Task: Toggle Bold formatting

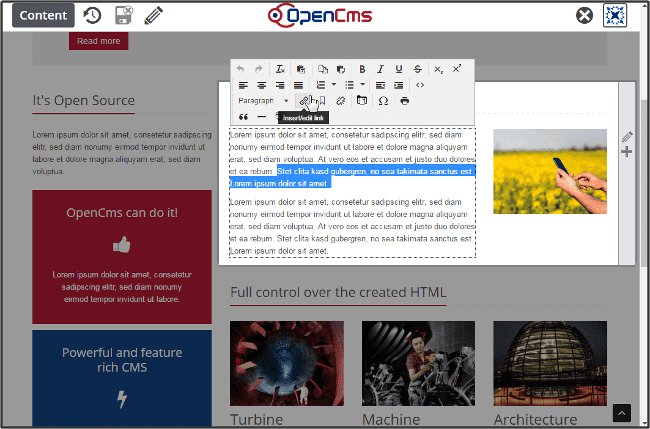Action: [362, 69]
